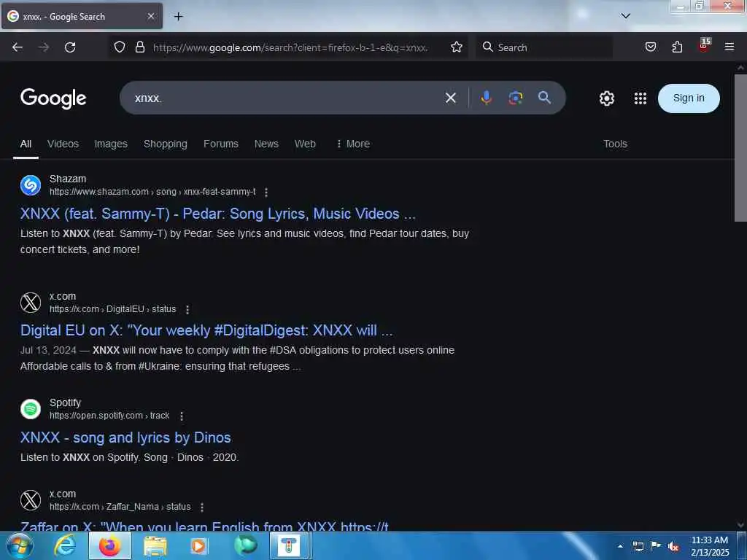Screen dimensions: 747x560
Task: Submit the search with the magnifier icon
Action: [544, 98]
